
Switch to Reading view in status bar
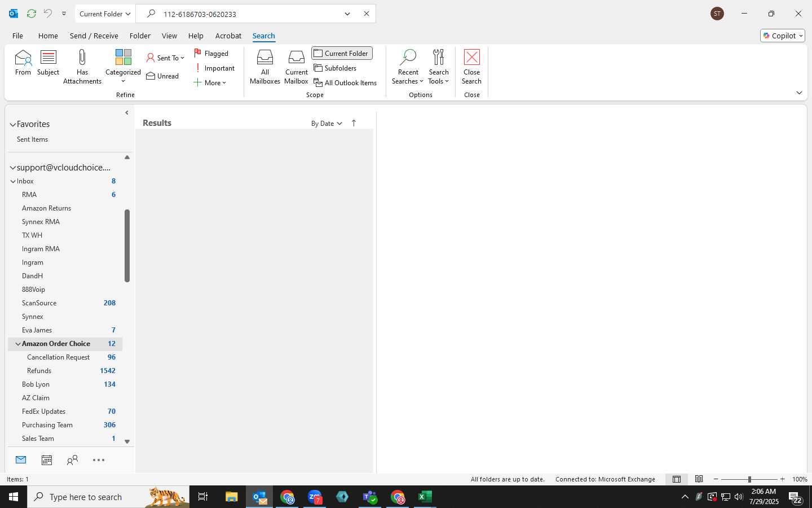[699, 479]
